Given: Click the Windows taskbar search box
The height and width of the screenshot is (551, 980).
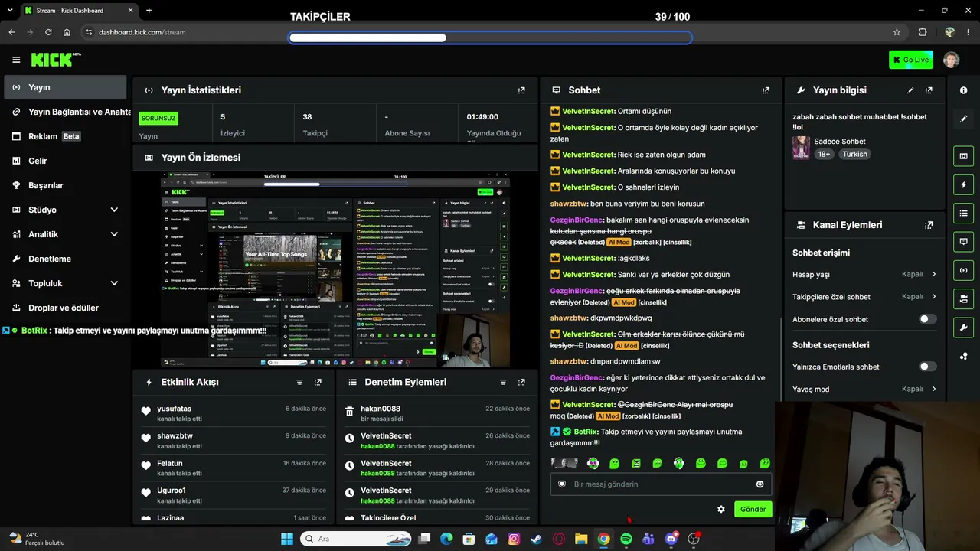Looking at the screenshot, I should point(356,539).
